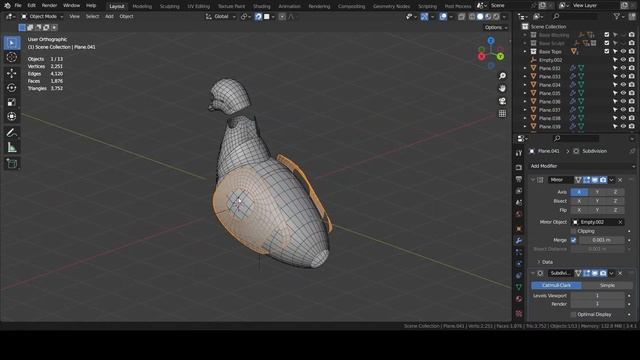Click the pan view hand icon
The width and height of the screenshot is (640, 360).
(x=502, y=88)
